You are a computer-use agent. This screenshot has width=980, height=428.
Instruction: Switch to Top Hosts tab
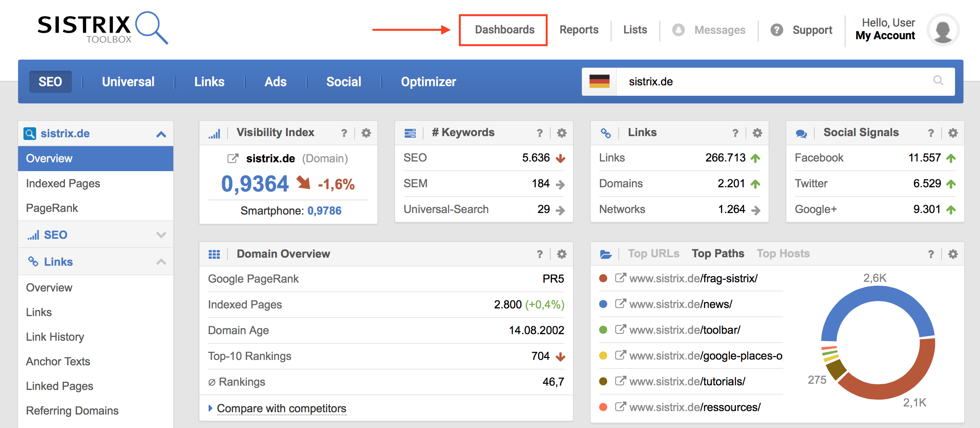click(783, 254)
